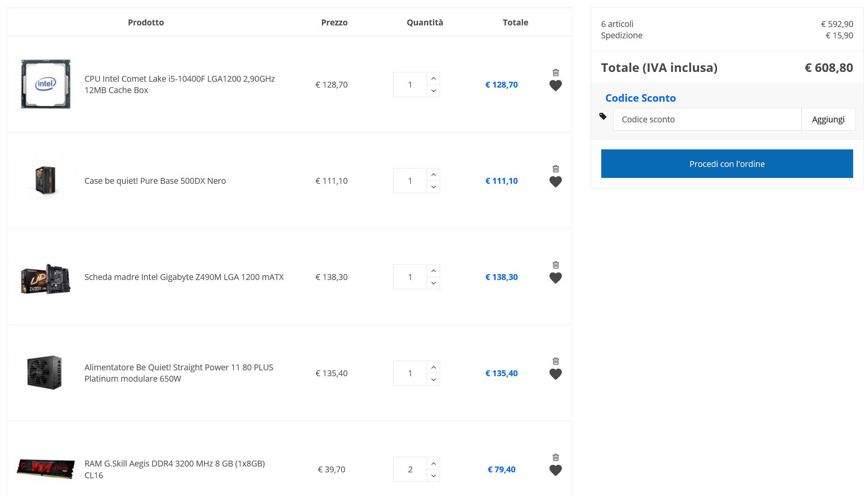
Task: Remove G.Skill Aegis RAM via trash icon
Action: (555, 457)
